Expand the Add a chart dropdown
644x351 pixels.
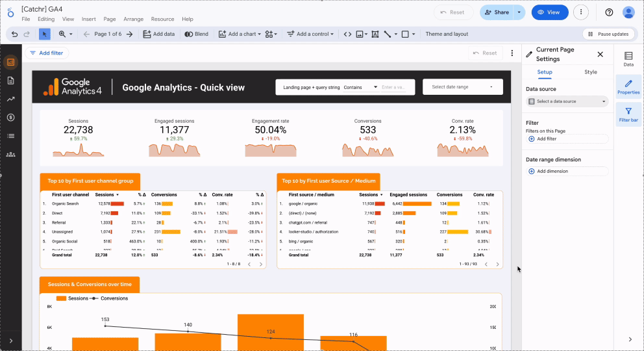259,34
